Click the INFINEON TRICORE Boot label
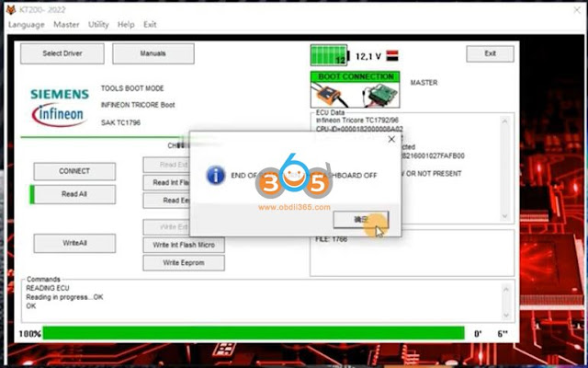588x368 pixels. tap(138, 105)
